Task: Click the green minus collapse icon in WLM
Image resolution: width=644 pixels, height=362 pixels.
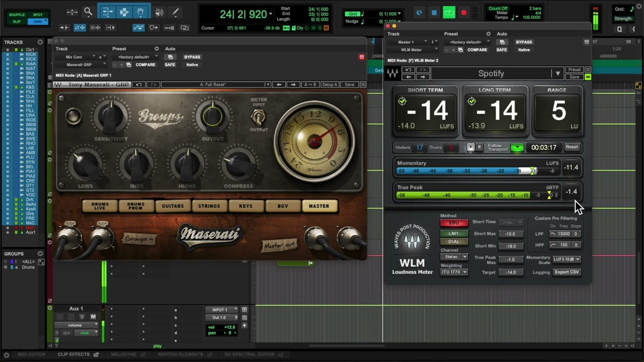Action: 588,77
